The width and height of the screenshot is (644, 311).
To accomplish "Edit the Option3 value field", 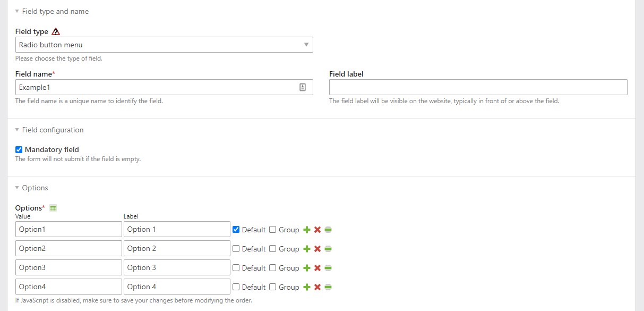I will (68, 267).
